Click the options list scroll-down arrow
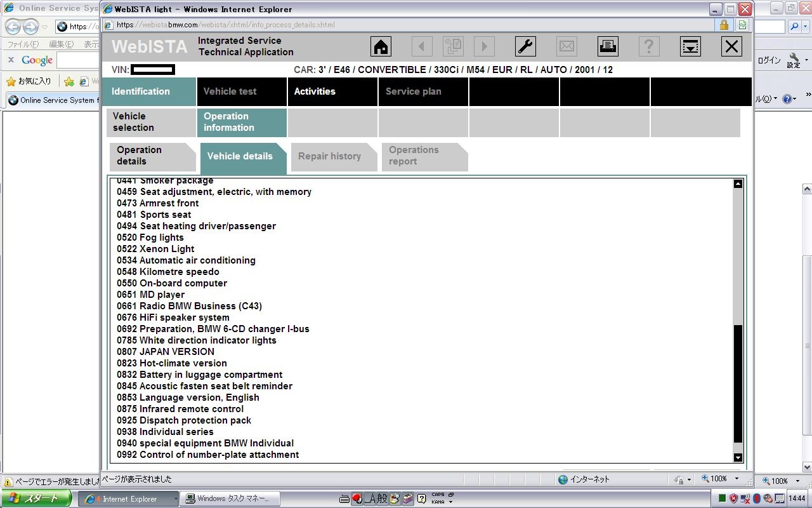812x508 pixels. pyautogui.click(x=738, y=457)
